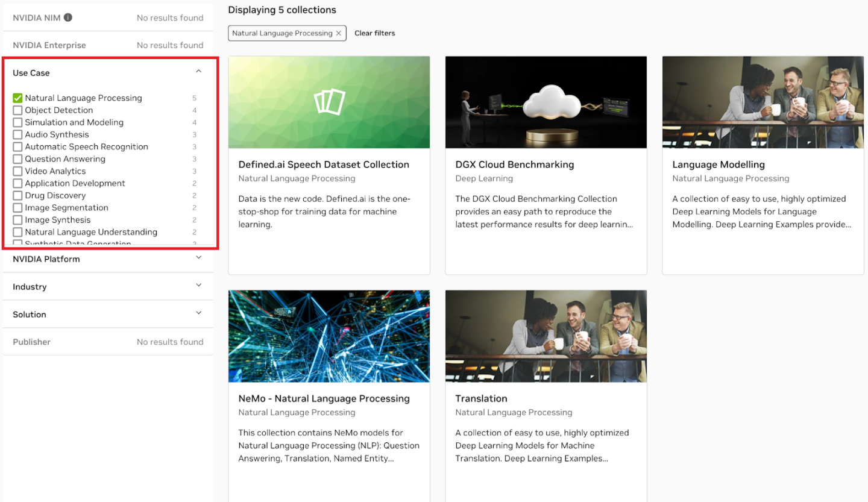
Task: Click the NVIDIA NIM info icon
Action: click(68, 17)
